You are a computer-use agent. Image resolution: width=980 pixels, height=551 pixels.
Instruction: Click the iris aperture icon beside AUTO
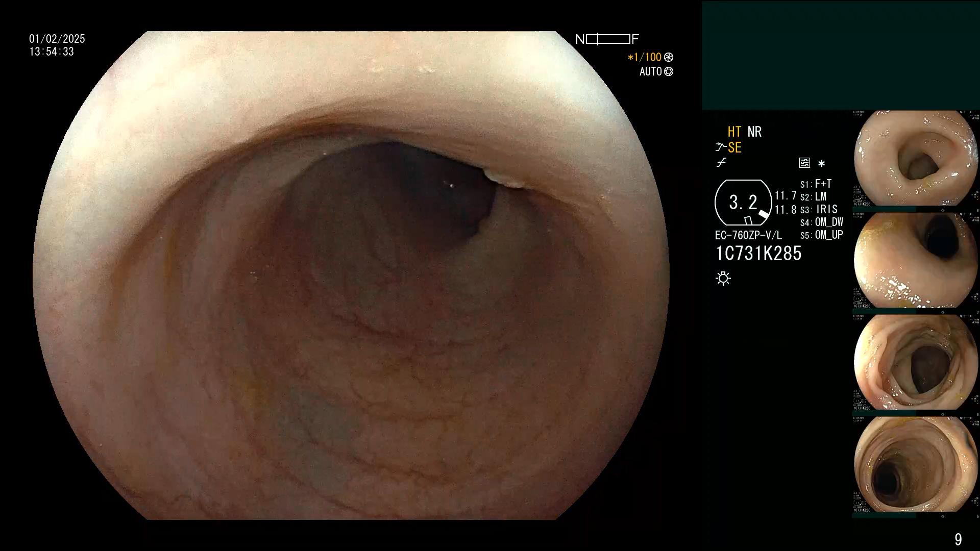(669, 71)
